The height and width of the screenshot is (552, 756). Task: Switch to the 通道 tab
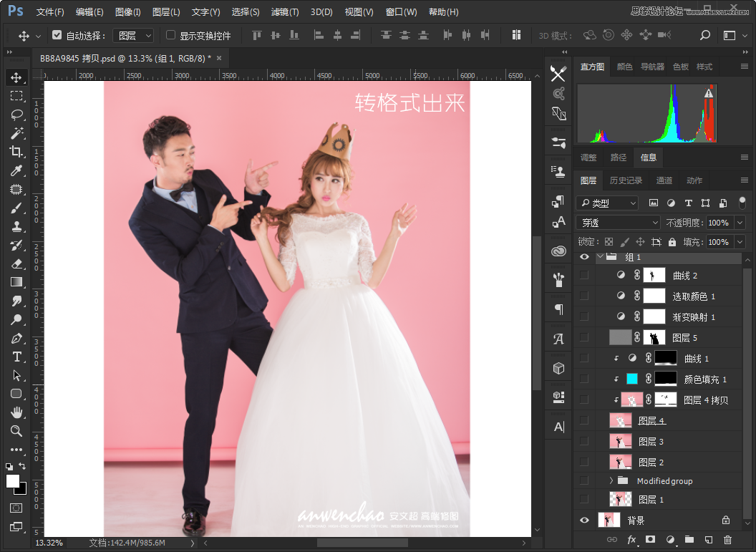click(x=664, y=180)
